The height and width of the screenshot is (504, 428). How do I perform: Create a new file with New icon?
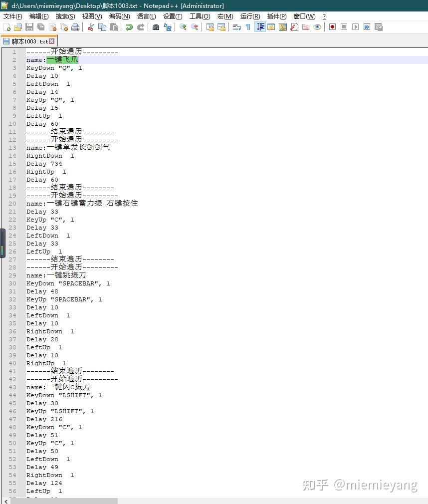[7, 27]
